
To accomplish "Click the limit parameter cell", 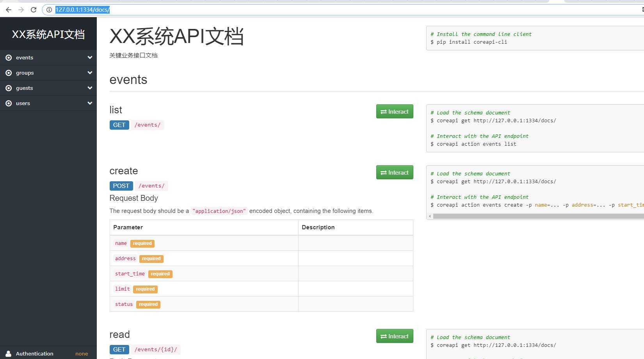I will [204, 289].
